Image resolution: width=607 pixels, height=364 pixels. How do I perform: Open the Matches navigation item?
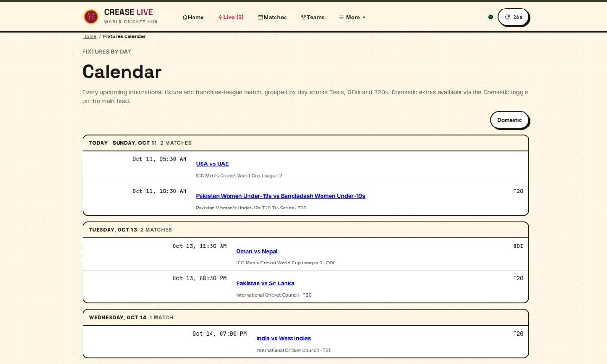point(272,18)
